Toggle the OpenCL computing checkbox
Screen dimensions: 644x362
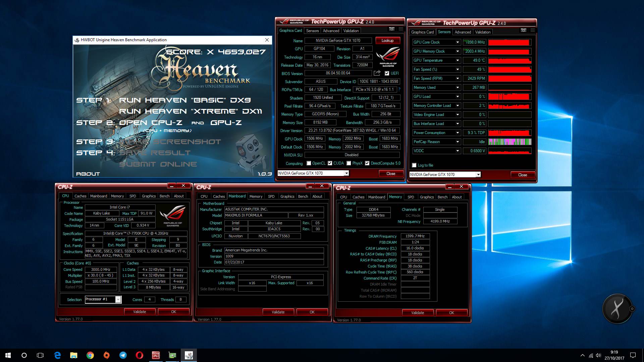coord(309,163)
